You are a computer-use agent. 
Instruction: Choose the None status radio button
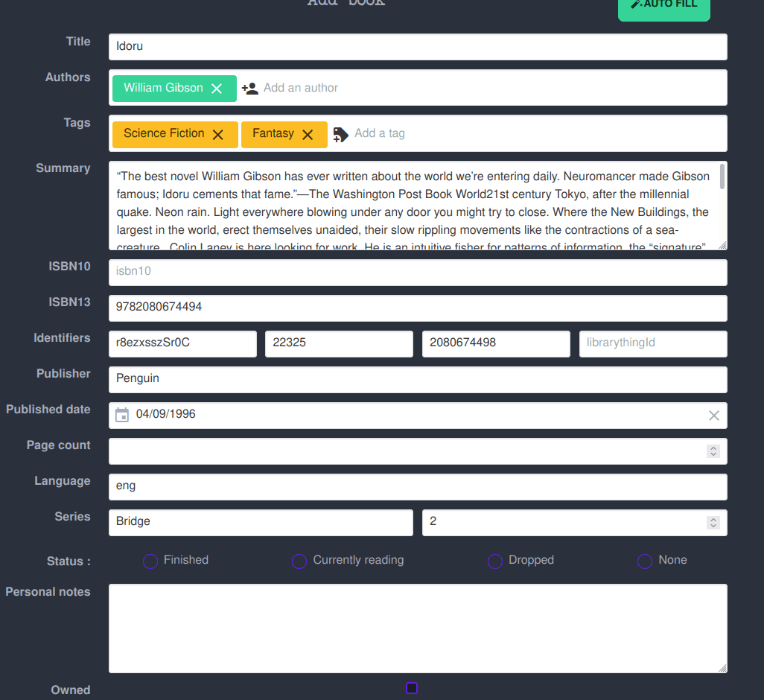click(645, 561)
